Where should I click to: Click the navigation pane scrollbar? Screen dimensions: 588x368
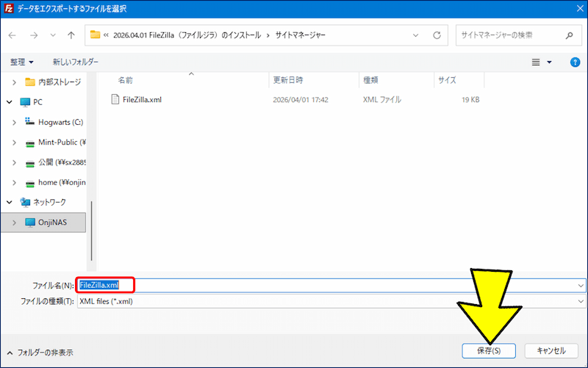coord(91,231)
